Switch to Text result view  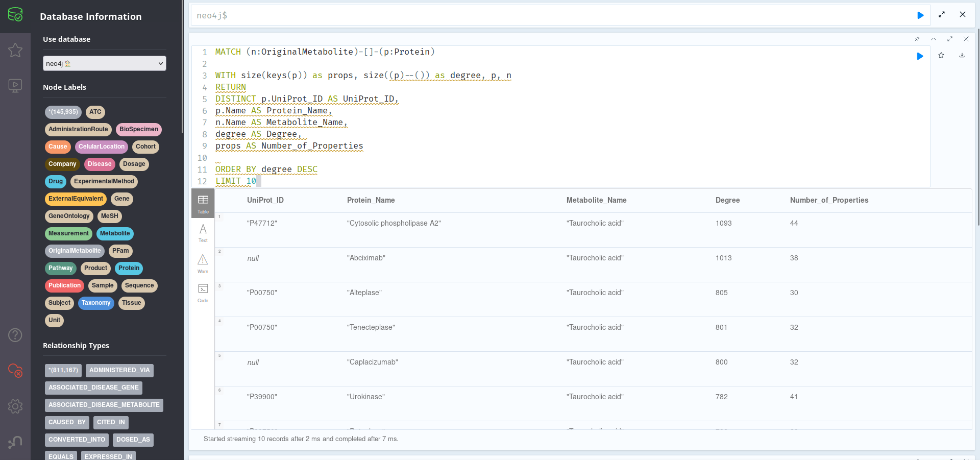203,233
